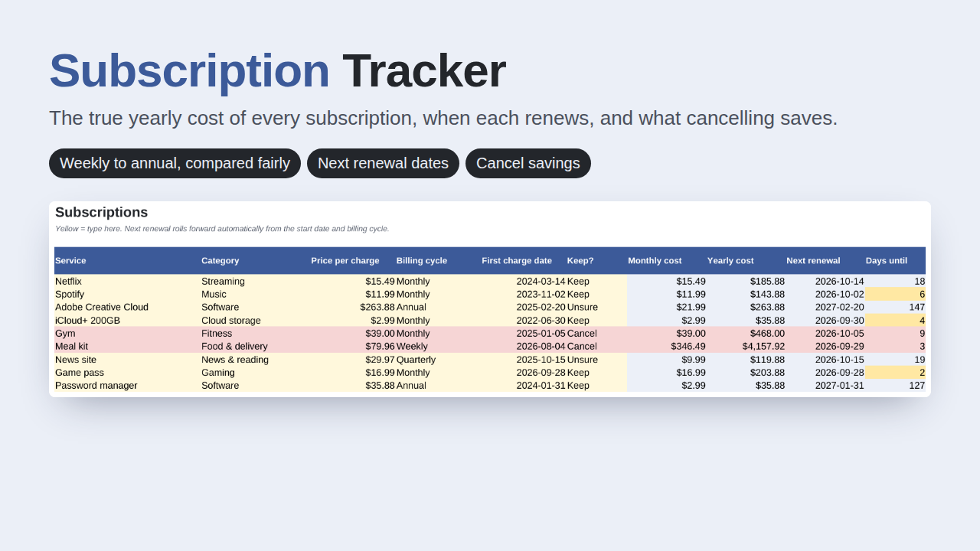Click the highlighted '2' days until cell

[x=895, y=373]
